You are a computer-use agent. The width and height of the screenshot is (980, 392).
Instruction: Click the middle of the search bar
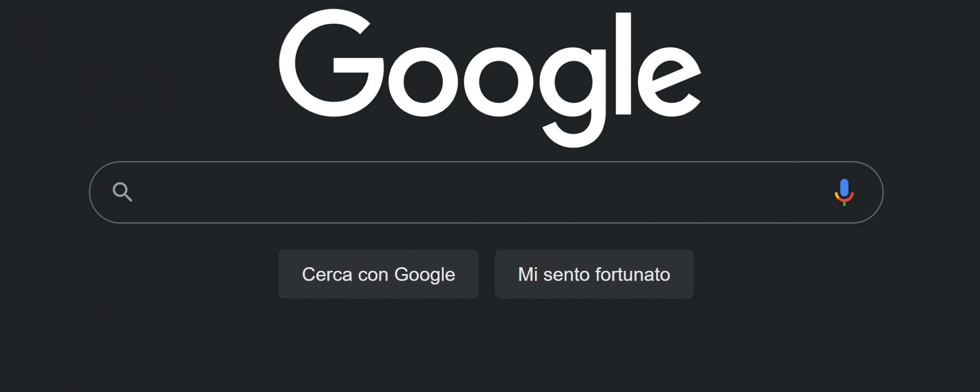pyautogui.click(x=485, y=192)
